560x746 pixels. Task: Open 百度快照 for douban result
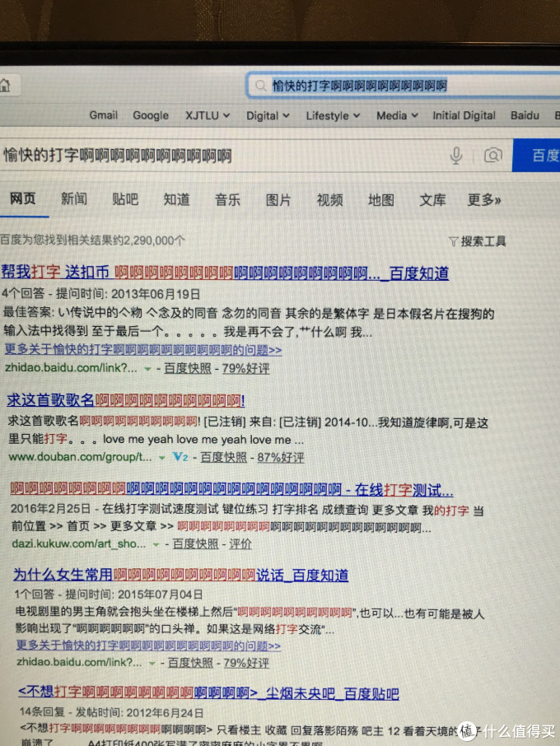(x=223, y=457)
